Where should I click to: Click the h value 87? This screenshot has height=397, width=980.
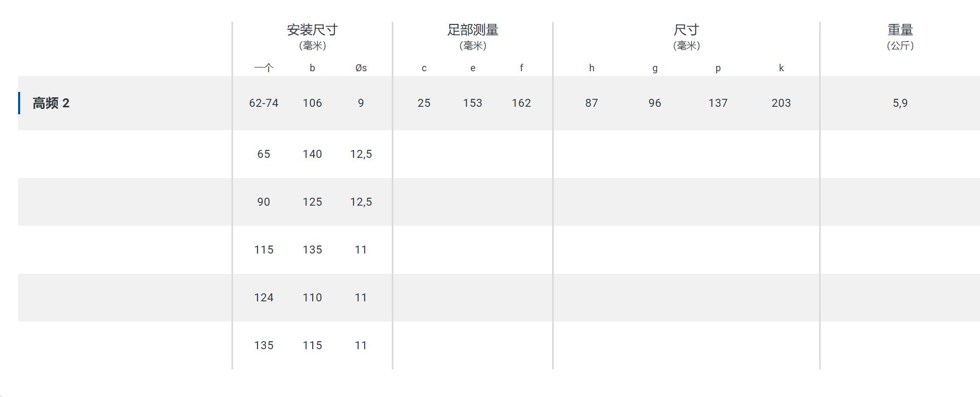591,103
